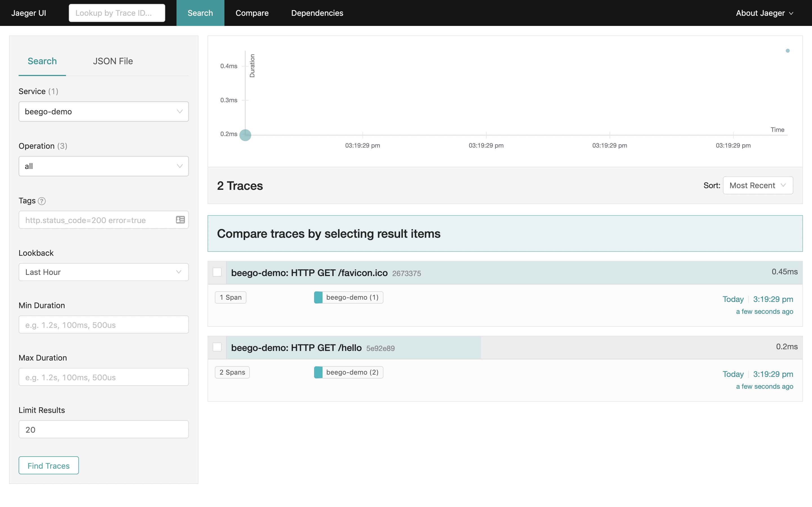Open the Service dropdown showing beego-demo
This screenshot has width=812, height=507.
pyautogui.click(x=103, y=112)
